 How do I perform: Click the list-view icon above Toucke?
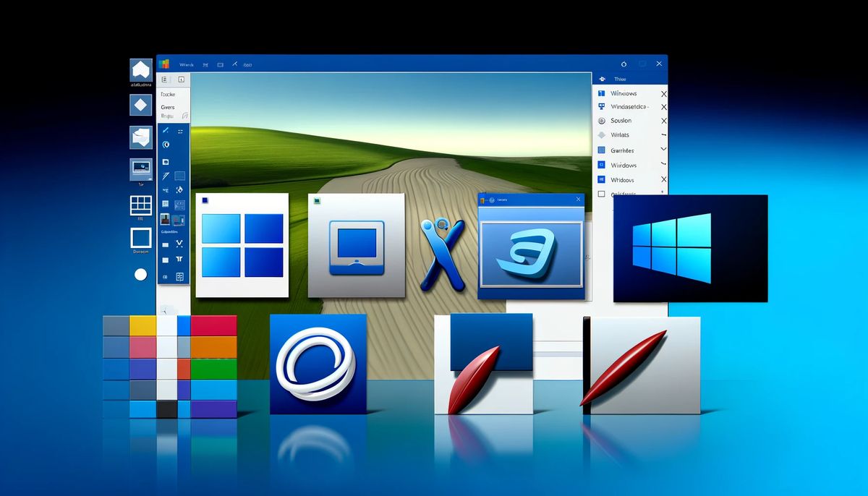pos(164,80)
